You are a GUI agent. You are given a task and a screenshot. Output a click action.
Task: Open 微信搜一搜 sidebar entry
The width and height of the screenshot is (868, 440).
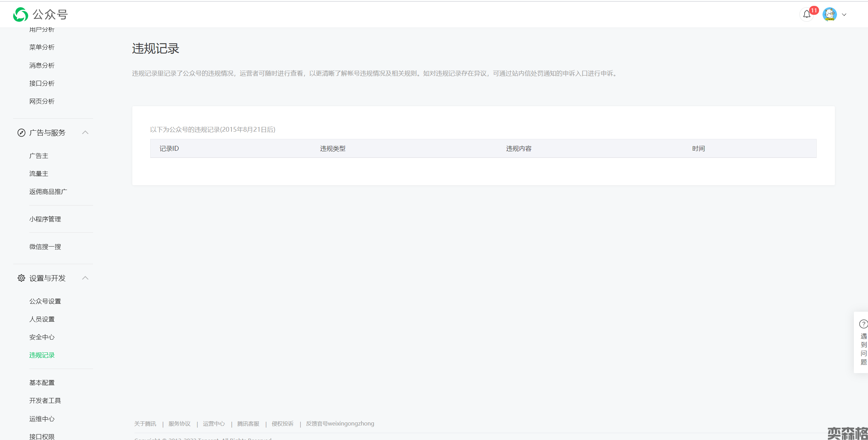tap(45, 247)
